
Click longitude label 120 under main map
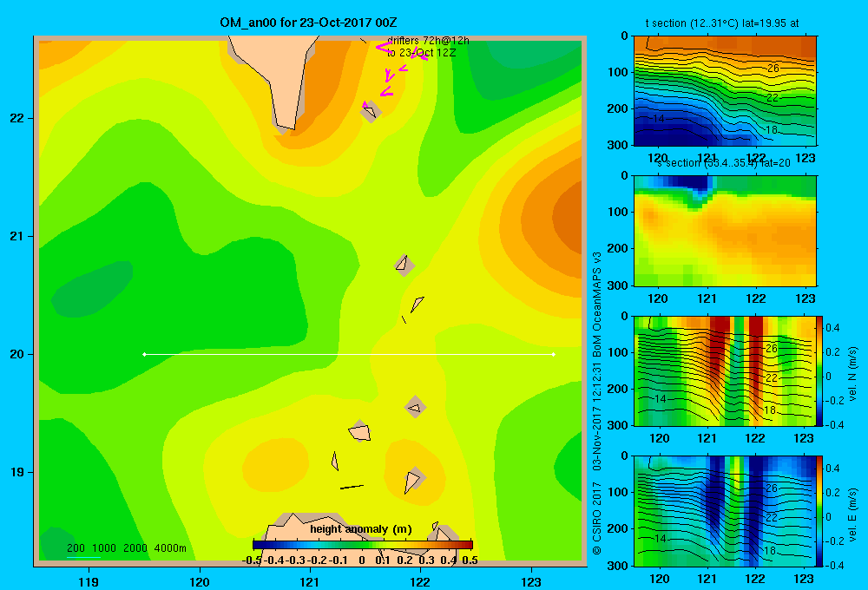coord(200,581)
